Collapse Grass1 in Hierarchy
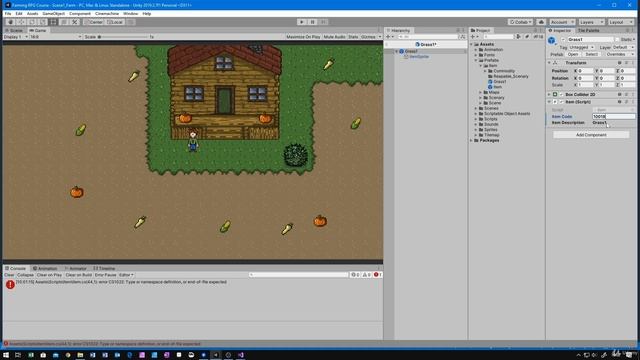 [396, 51]
